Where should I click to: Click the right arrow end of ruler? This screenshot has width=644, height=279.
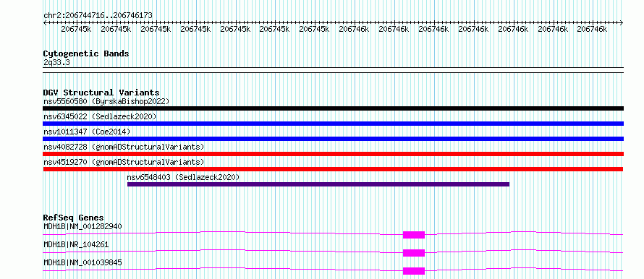click(x=622, y=22)
